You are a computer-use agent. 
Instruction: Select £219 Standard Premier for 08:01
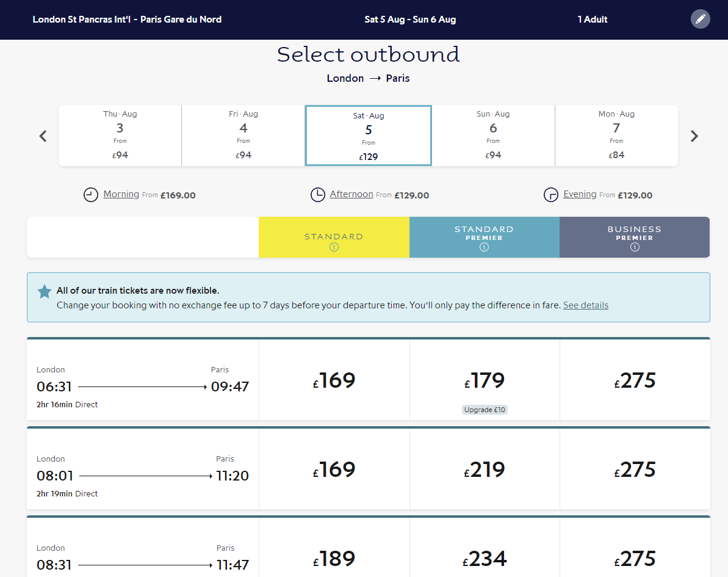click(484, 470)
